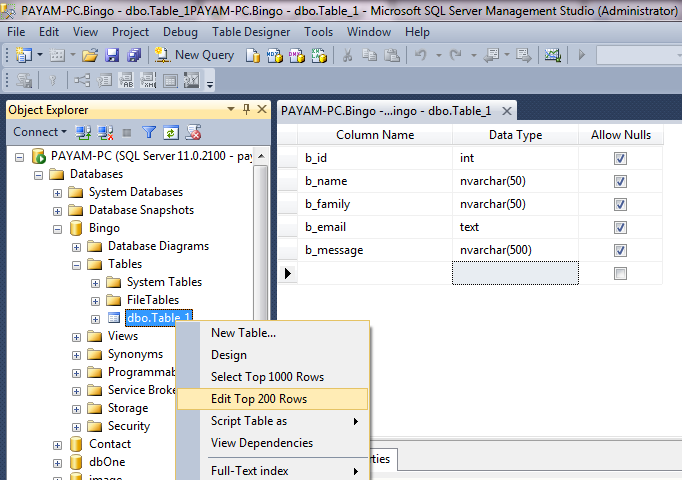Click the Filter funnel icon in Object Explorer
Image resolution: width=682 pixels, height=480 pixels.
coord(149,132)
